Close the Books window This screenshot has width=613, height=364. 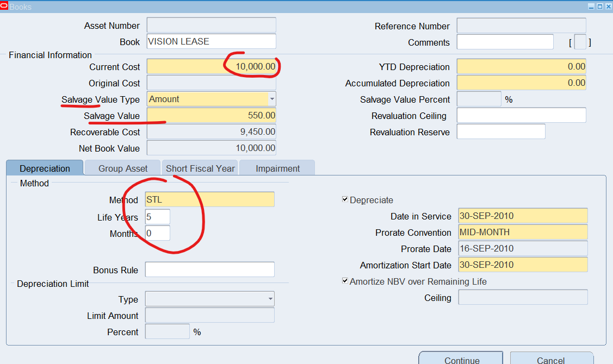tap(608, 7)
